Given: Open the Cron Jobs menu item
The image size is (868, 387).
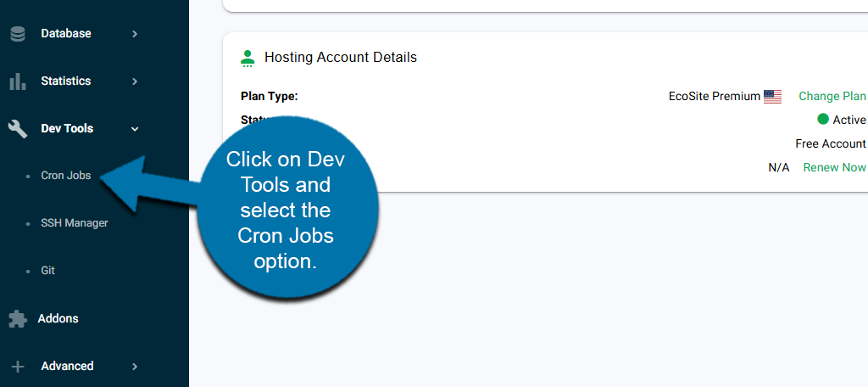Looking at the screenshot, I should coord(65,176).
